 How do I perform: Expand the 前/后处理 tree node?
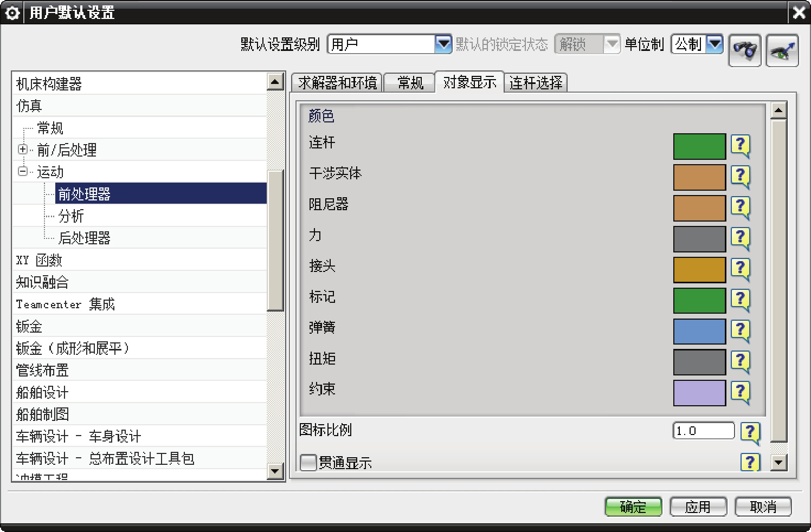[x=23, y=150]
